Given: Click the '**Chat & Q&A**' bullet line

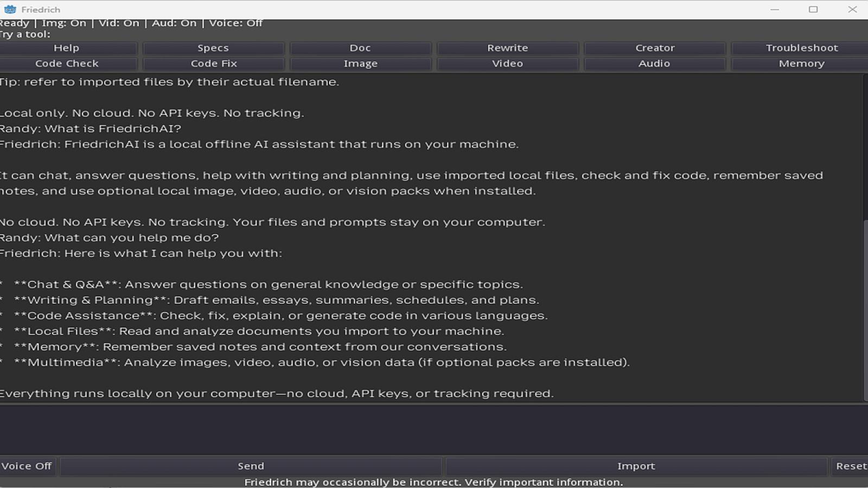Looking at the screenshot, I should 262,284.
